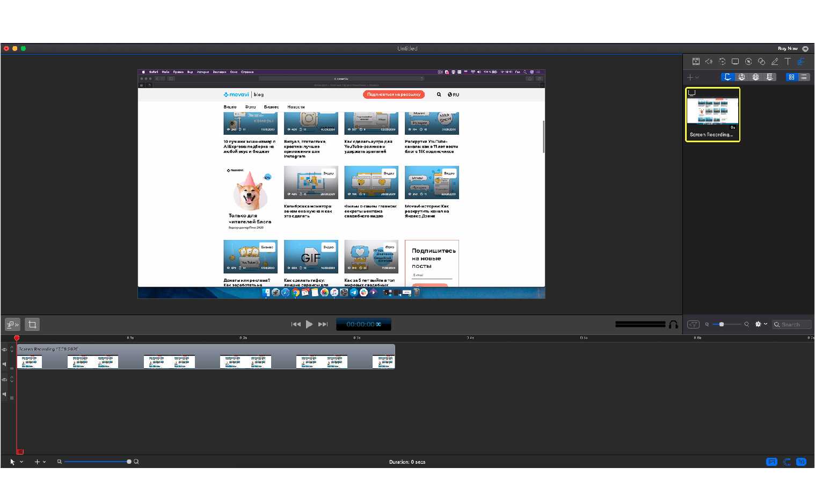The width and height of the screenshot is (815, 504).
Task: Switch to the audio media library tab
Action: point(741,77)
